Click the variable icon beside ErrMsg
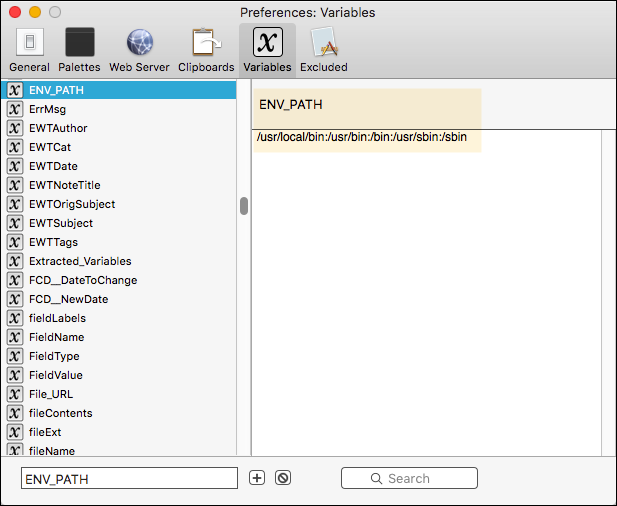 click(x=15, y=109)
